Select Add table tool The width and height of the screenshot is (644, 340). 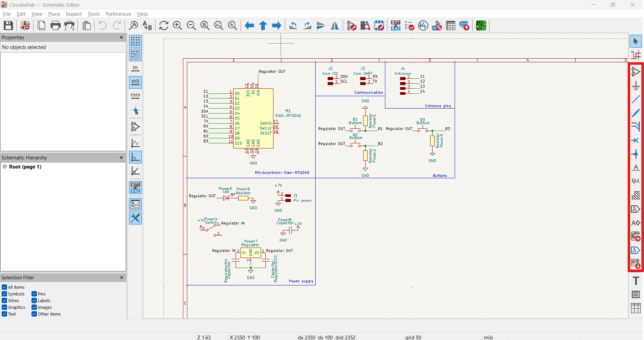point(636,308)
